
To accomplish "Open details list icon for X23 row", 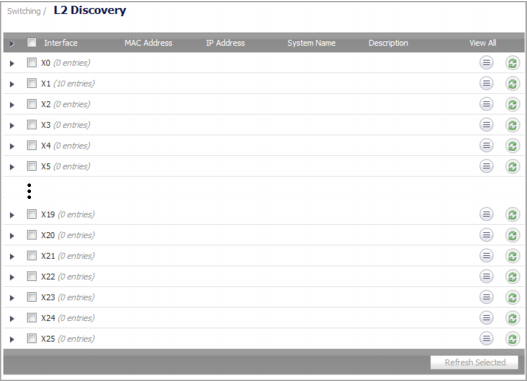I will pos(486,297).
